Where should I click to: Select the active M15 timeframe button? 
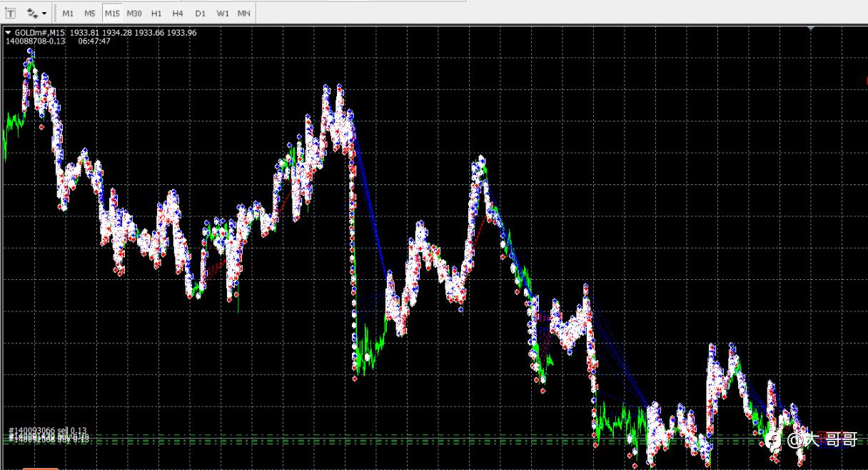[112, 13]
